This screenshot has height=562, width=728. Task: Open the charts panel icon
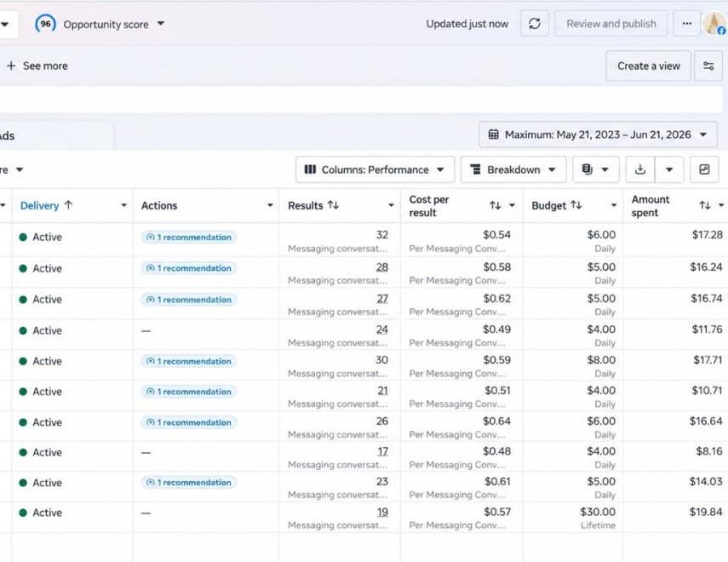704,169
